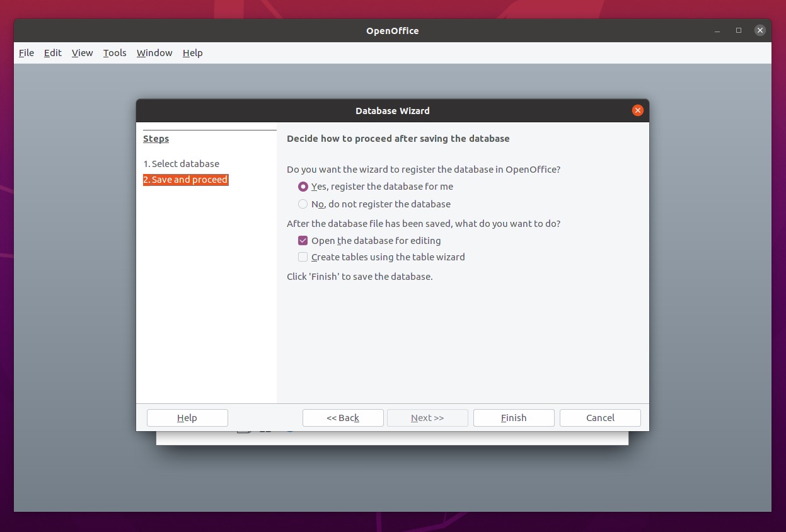Open the File menu
This screenshot has width=786, height=532.
click(x=26, y=53)
